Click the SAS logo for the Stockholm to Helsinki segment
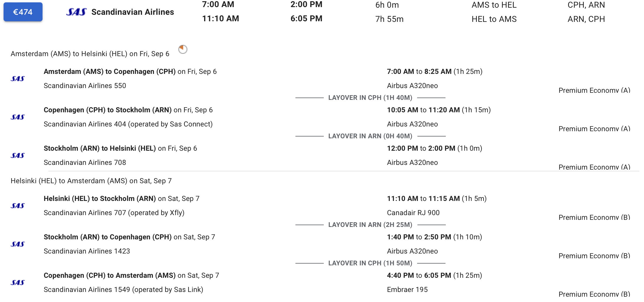 [x=18, y=155]
